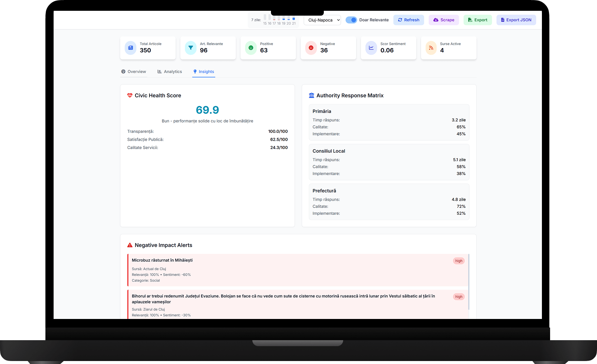The height and width of the screenshot is (364, 597).
Task: Click the 69.9 civic health score value
Action: tap(207, 110)
